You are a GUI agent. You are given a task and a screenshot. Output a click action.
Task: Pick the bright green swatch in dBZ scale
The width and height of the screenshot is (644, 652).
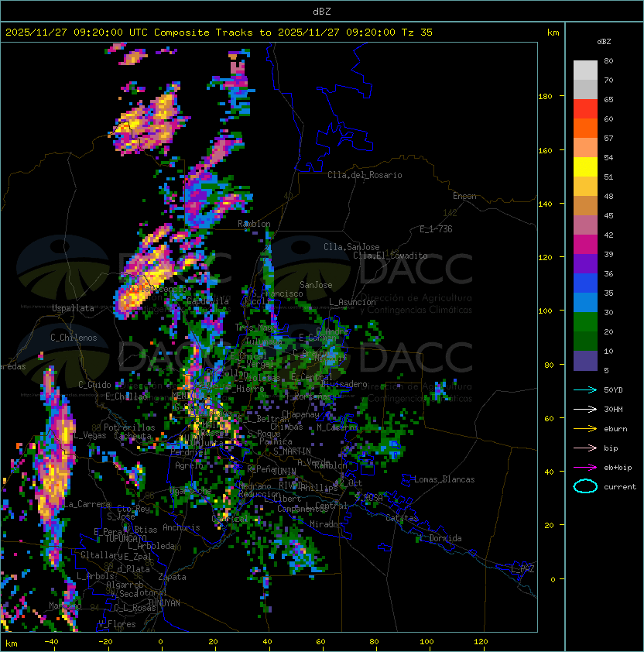point(585,321)
